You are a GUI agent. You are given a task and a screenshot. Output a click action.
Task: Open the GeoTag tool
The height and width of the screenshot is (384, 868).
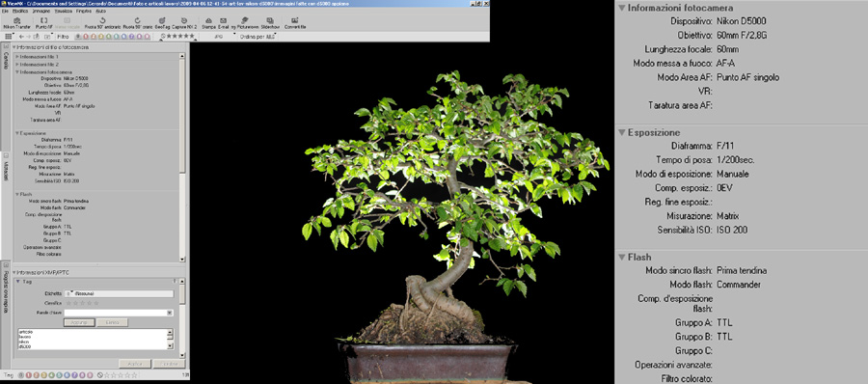click(163, 23)
